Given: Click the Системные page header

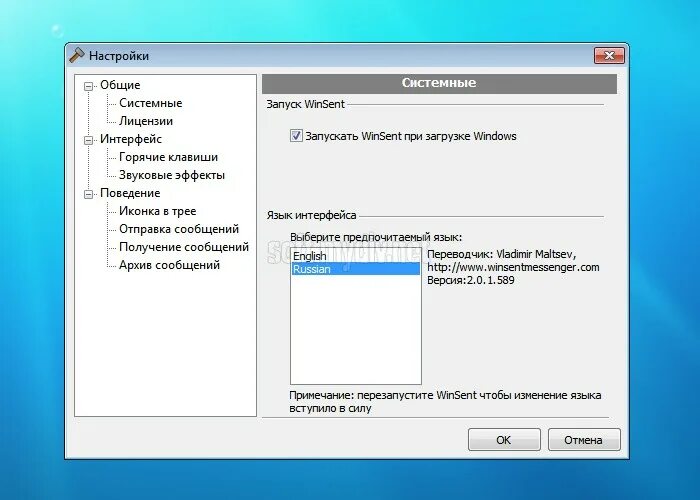Looking at the screenshot, I should tap(439, 83).
